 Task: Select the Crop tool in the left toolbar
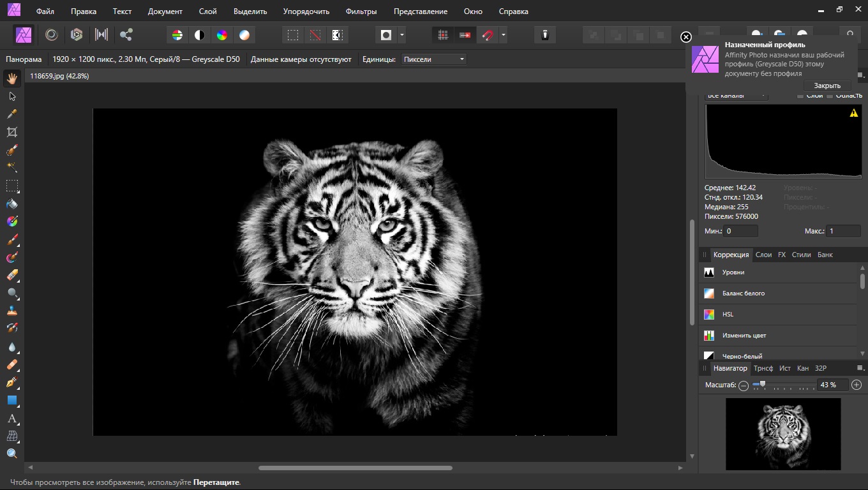pyautogui.click(x=11, y=132)
